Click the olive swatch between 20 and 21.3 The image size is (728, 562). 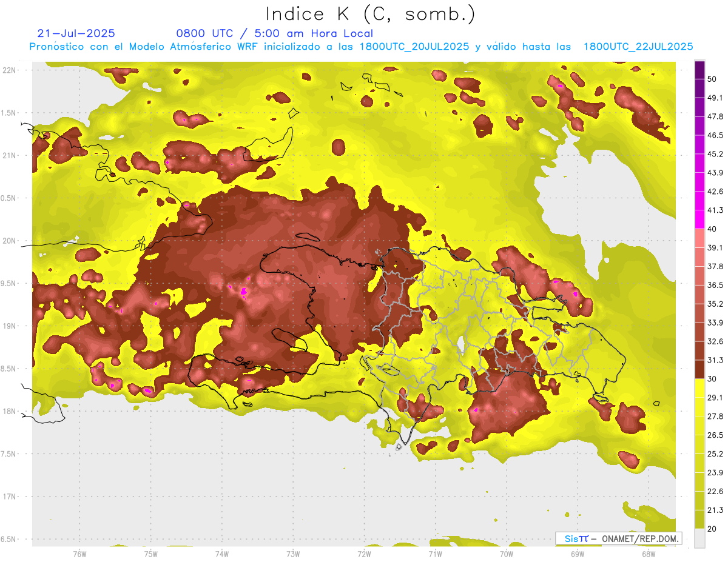[x=699, y=519]
